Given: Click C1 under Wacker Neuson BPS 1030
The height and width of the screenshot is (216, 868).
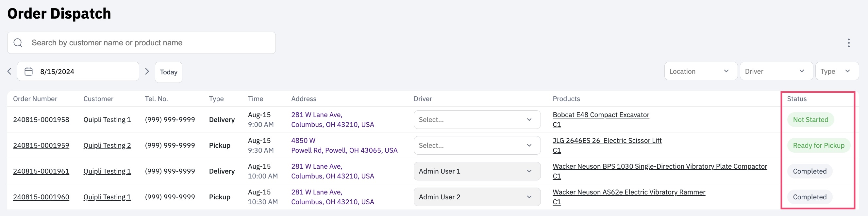Looking at the screenshot, I should tap(557, 176).
